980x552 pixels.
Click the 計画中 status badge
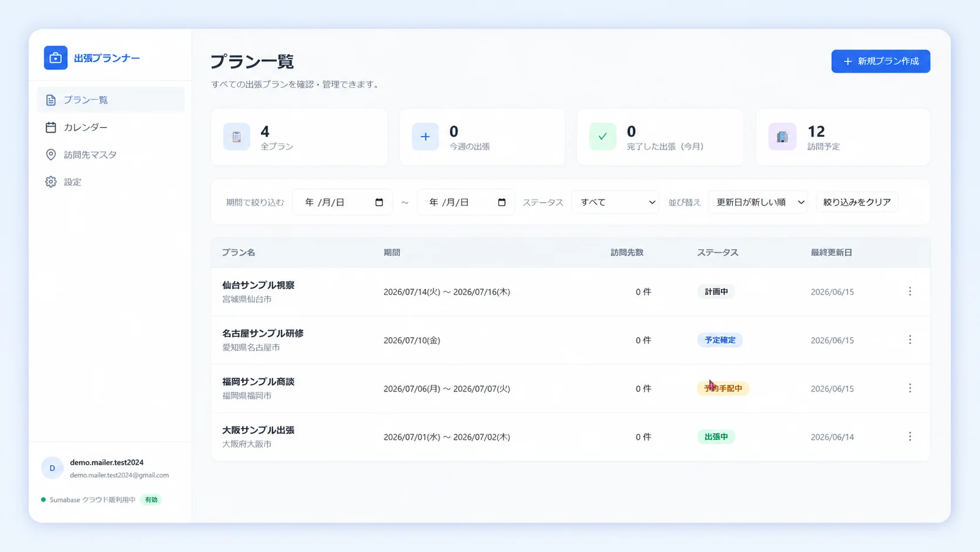coord(716,292)
